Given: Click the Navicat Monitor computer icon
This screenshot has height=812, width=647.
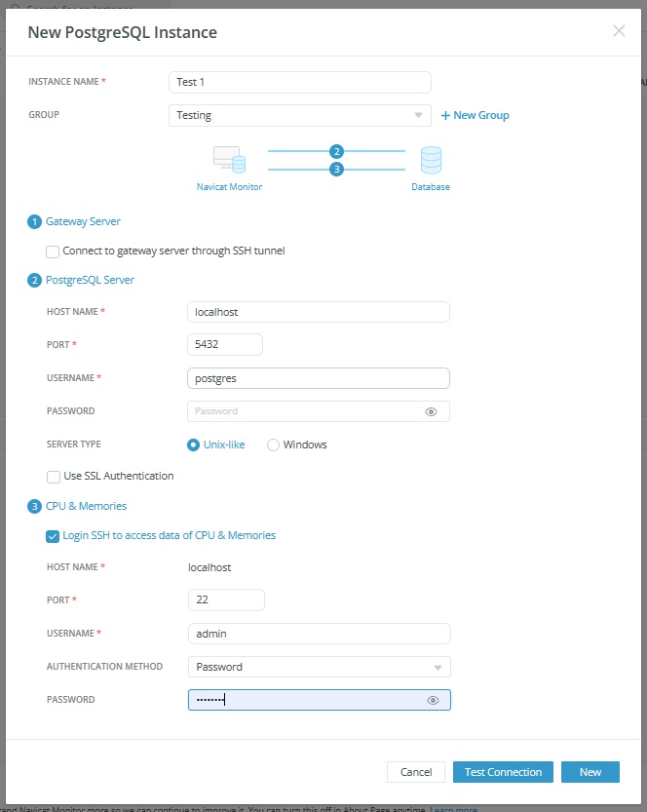Looking at the screenshot, I should pos(229,160).
